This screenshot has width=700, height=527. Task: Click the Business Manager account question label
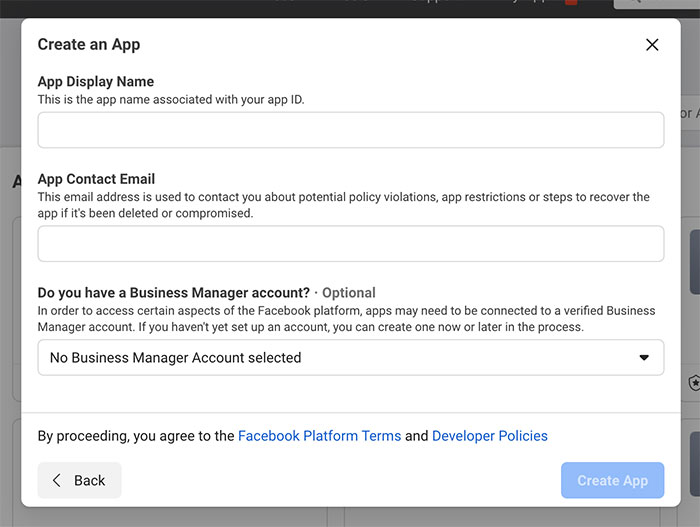click(x=173, y=293)
